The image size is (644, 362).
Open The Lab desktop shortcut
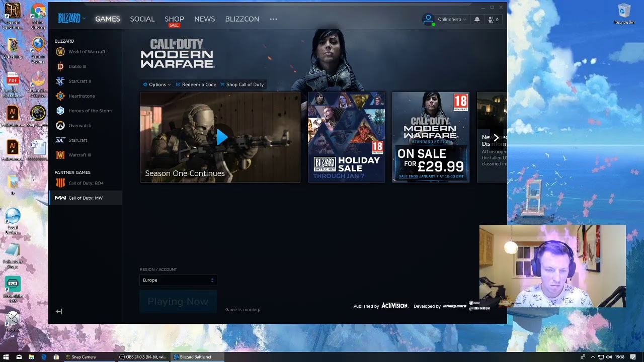pyautogui.click(x=13, y=322)
